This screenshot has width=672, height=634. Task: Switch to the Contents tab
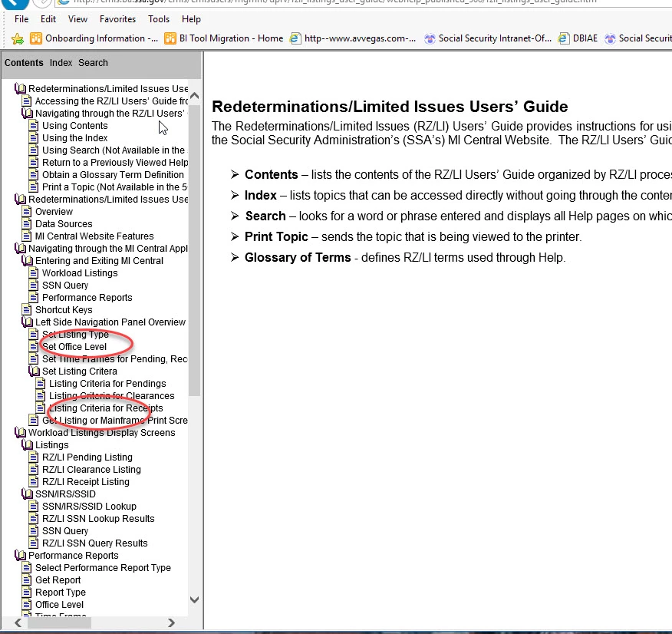pos(24,63)
